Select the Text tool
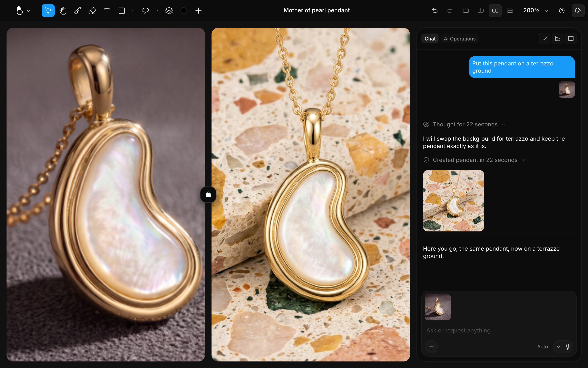This screenshot has width=588, height=368. [x=107, y=10]
